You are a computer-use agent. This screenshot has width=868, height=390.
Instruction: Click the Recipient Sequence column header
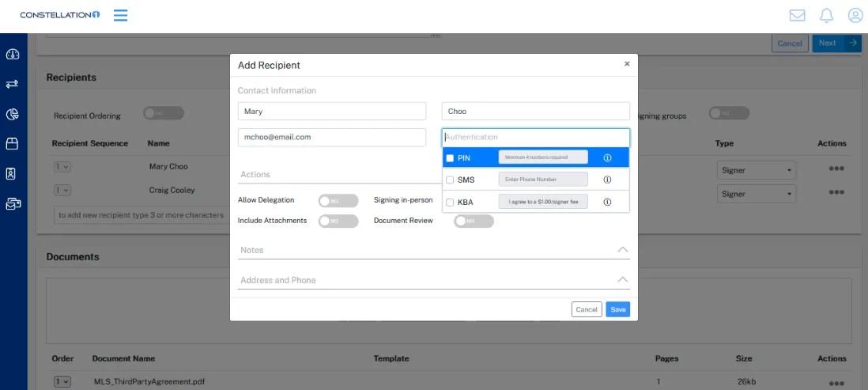[x=89, y=143]
